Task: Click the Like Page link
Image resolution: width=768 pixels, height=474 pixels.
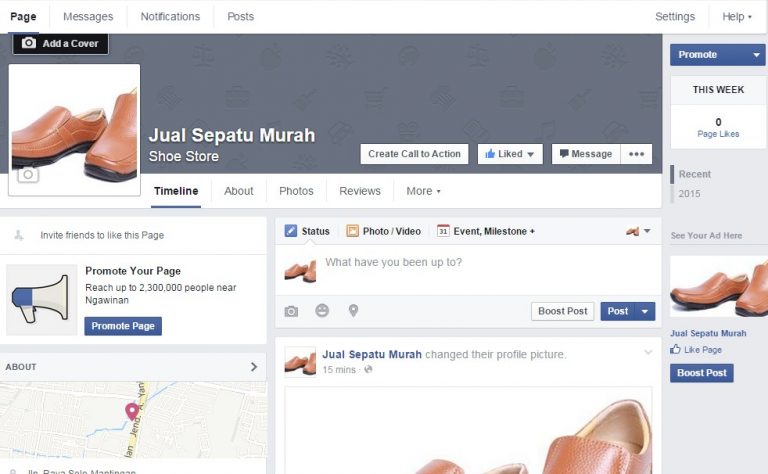Action: pos(703,350)
